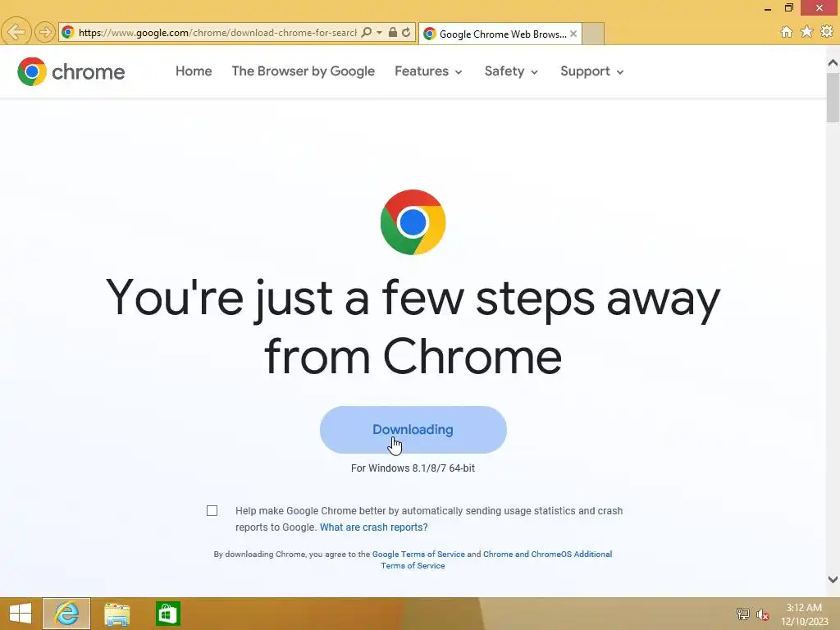Click the security lock icon in address bar

(x=393, y=32)
